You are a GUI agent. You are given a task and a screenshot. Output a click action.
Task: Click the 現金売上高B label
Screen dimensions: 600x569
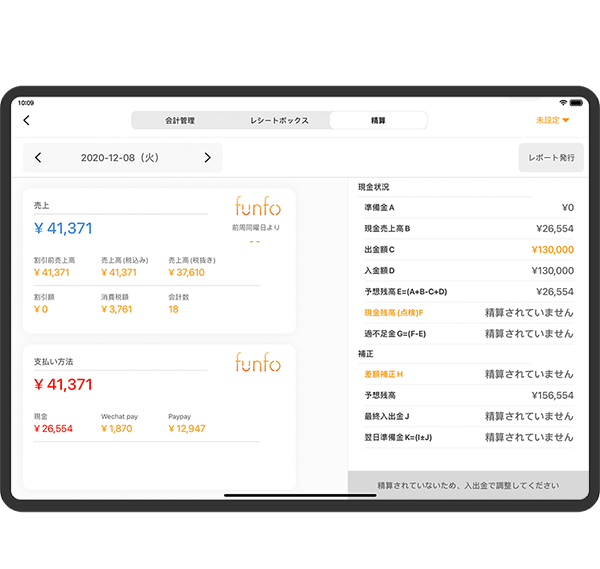387,228
